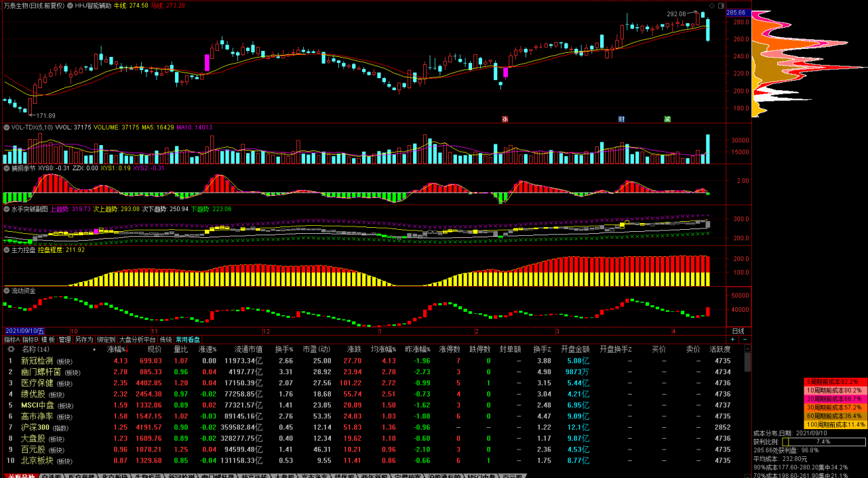
Task: Expand the 主力控盘 indicator menu arrow
Action: click(x=7, y=250)
